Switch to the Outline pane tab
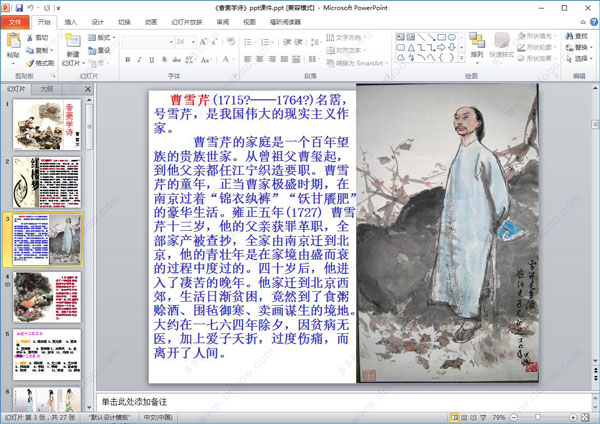 [47, 89]
